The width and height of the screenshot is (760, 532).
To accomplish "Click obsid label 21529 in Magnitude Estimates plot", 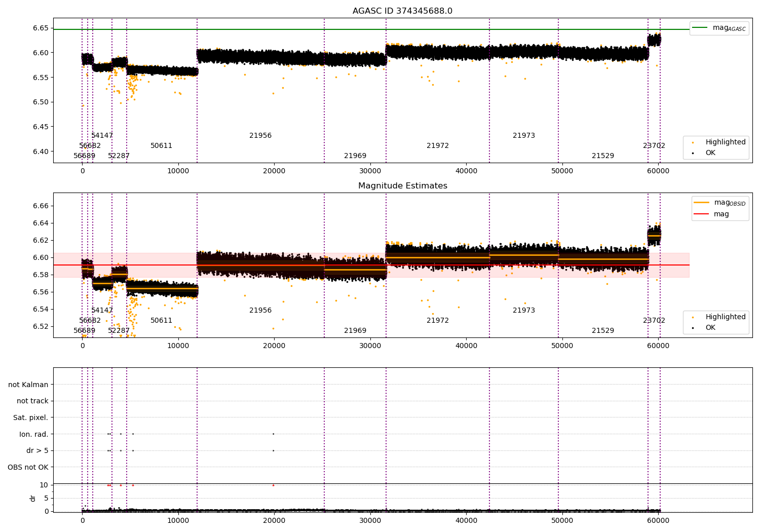I will click(603, 331).
